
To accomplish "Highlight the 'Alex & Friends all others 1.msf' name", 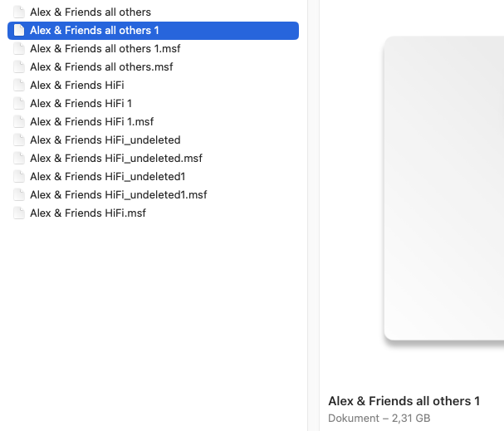I will [x=105, y=49].
